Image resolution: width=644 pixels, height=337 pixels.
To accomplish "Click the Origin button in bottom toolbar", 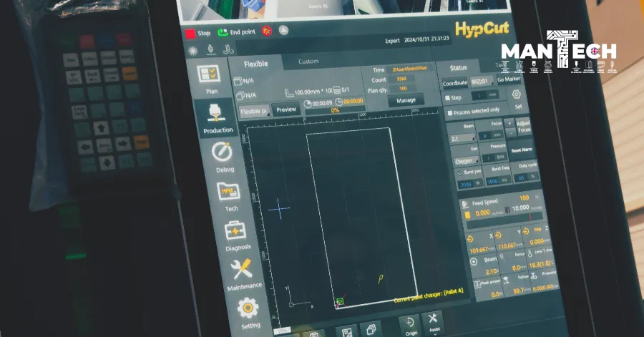I will click(410, 326).
